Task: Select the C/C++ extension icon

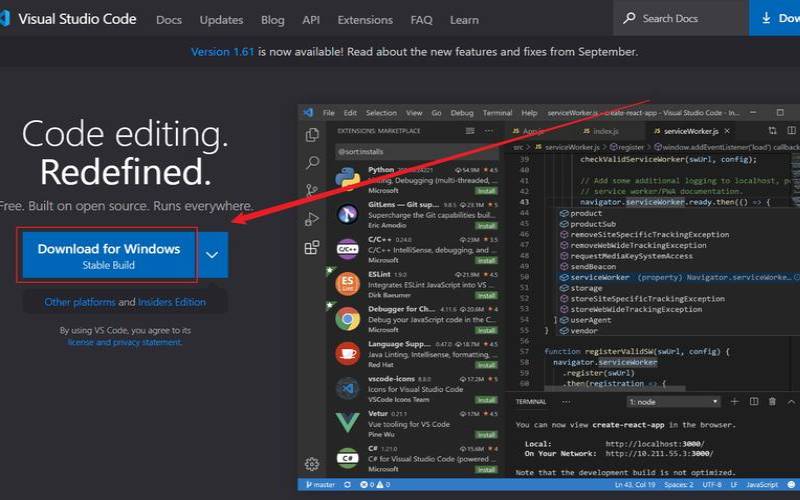Action: point(348,249)
